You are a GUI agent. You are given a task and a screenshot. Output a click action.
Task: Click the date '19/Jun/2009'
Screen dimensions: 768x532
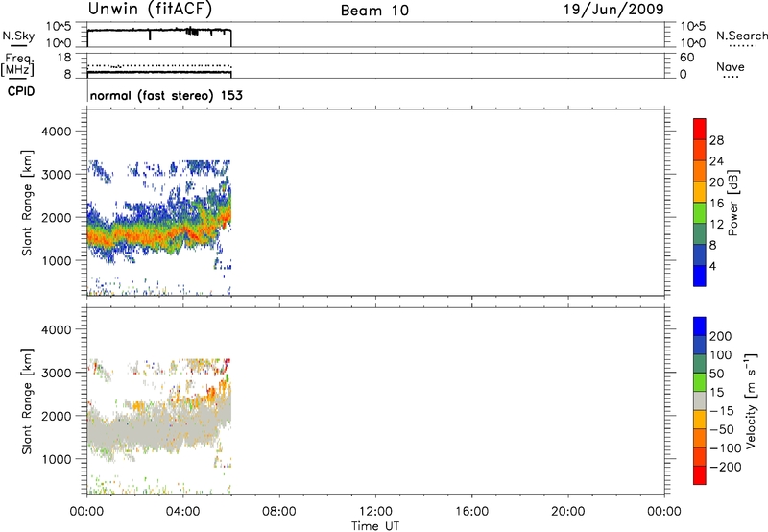tap(613, 10)
